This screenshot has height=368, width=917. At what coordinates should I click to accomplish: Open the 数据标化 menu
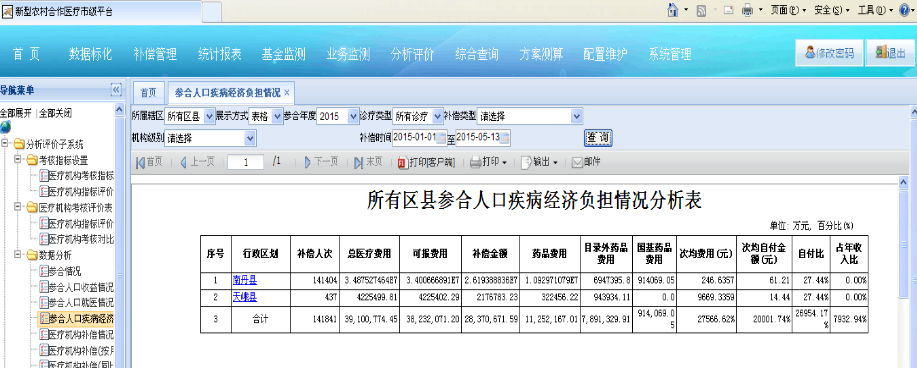click(x=90, y=54)
